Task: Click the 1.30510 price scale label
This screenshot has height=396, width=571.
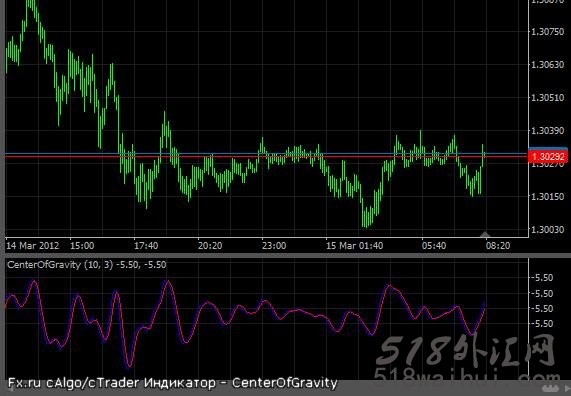Action: pos(548,98)
